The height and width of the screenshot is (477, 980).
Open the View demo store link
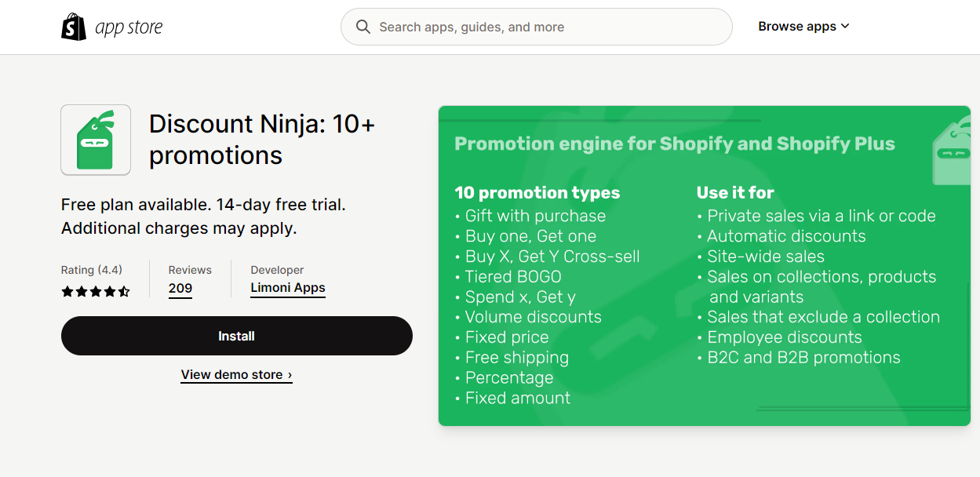click(x=237, y=375)
